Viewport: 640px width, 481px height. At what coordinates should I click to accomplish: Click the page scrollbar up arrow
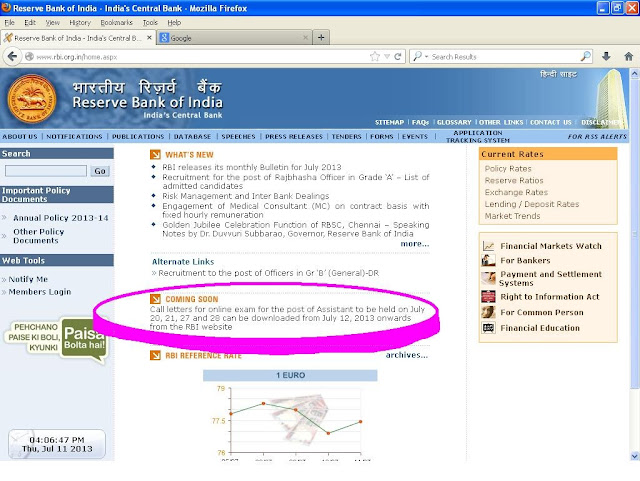(x=635, y=73)
